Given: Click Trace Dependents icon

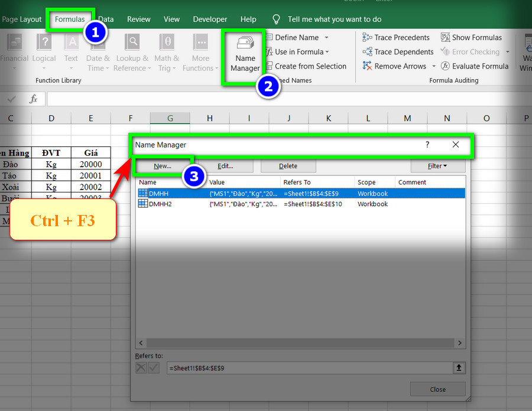Looking at the screenshot, I should (367, 52).
